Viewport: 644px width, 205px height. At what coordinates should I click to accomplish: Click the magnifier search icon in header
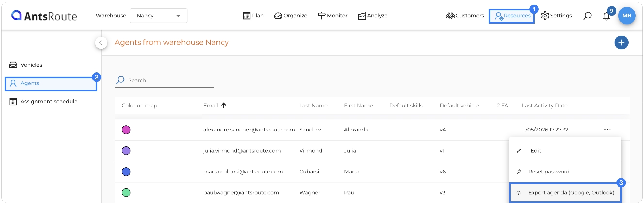(587, 16)
